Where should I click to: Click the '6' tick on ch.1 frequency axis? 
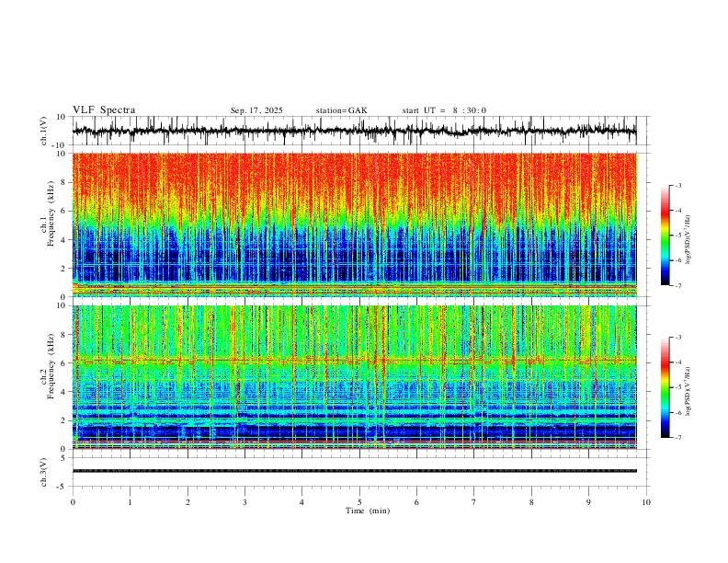[x=64, y=211]
